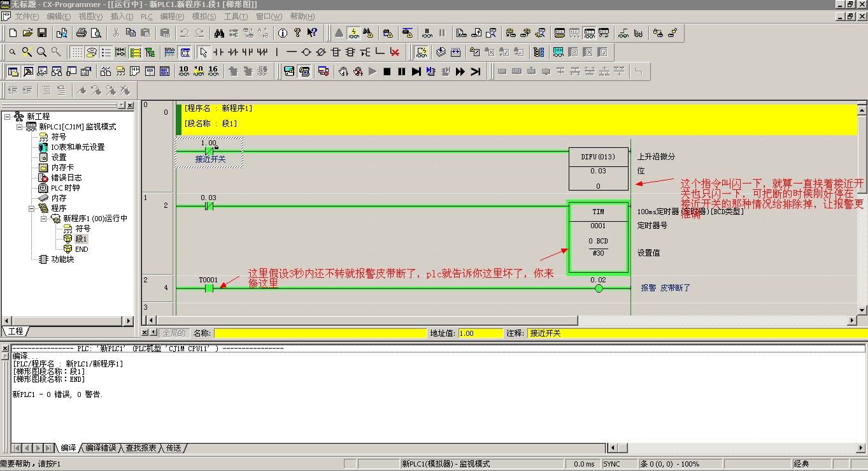Select the New Coil tool
This screenshot has width=868, height=471.
pyautogui.click(x=306, y=52)
